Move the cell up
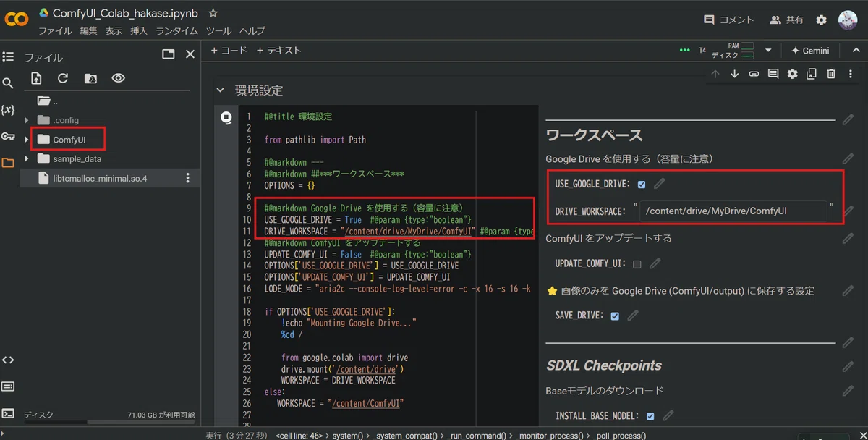 [715, 74]
